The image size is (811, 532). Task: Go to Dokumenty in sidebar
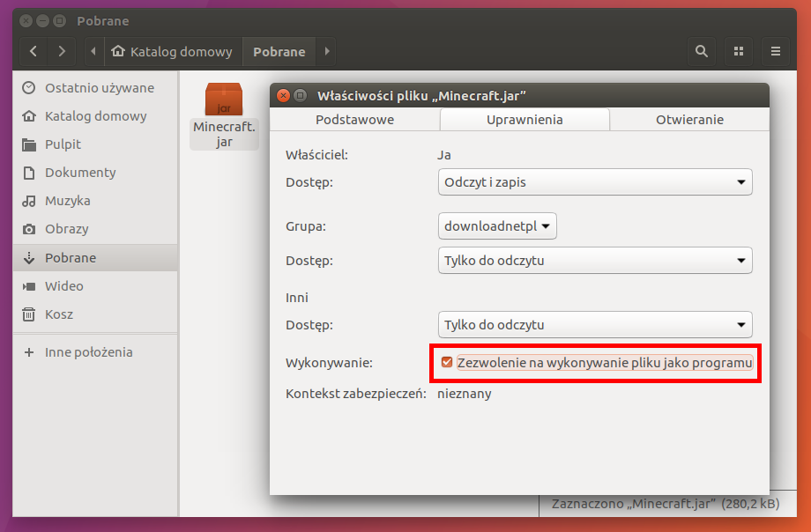pos(95,173)
